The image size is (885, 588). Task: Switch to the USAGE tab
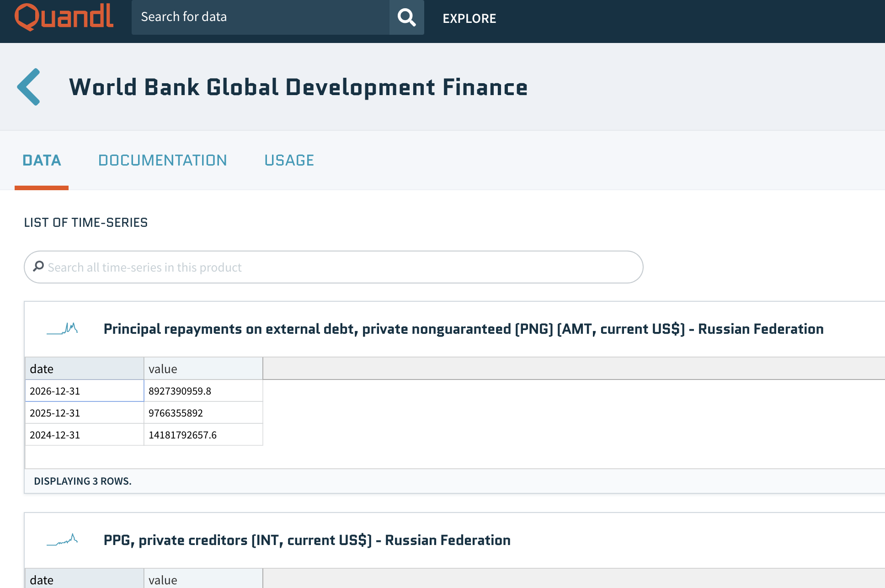click(289, 160)
